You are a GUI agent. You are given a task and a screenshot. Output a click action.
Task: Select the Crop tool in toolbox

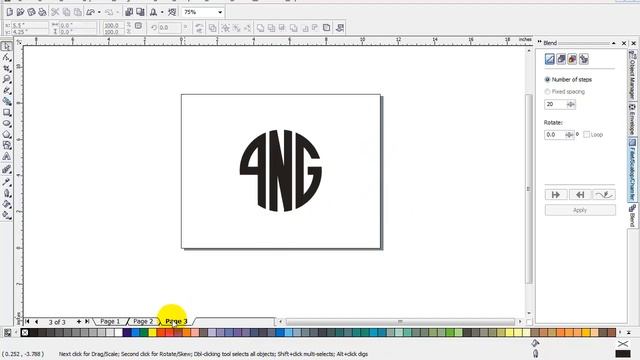click(7, 69)
